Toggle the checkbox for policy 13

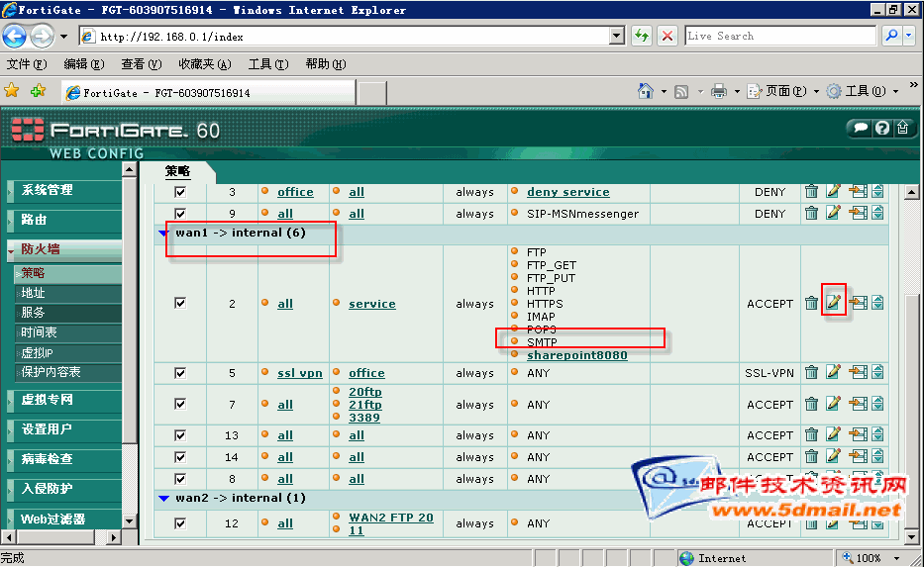click(x=180, y=435)
